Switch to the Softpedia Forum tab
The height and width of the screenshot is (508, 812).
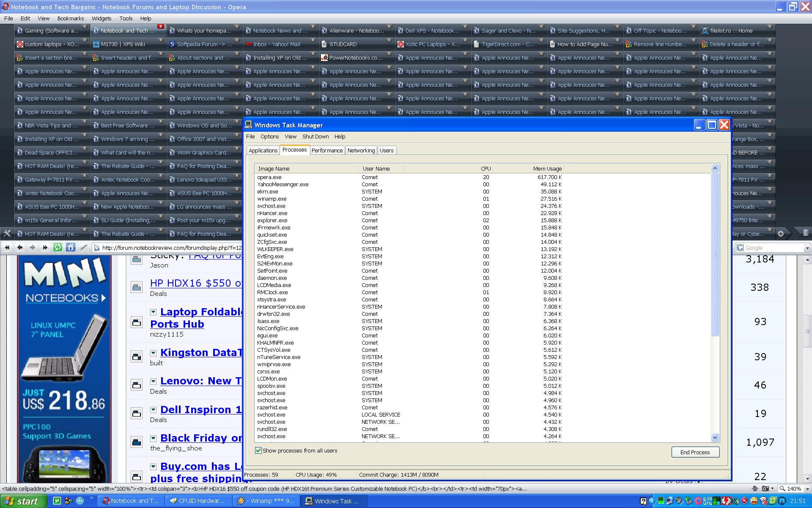(204, 44)
